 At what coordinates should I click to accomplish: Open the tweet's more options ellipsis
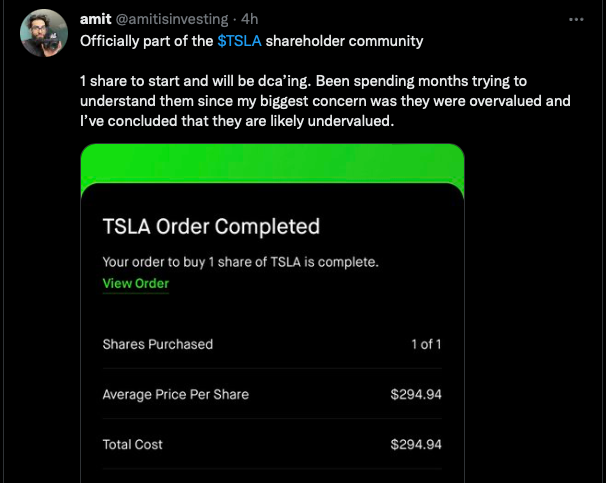point(576,19)
